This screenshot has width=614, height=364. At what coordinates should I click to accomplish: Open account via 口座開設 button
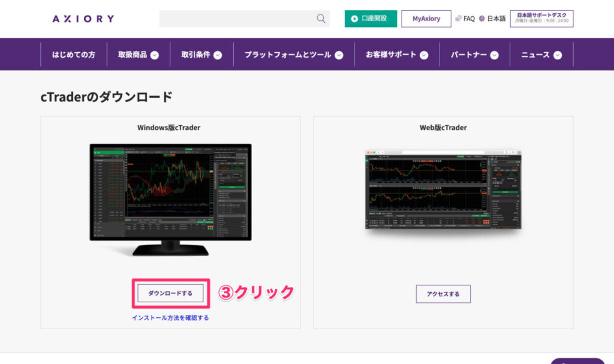[371, 19]
